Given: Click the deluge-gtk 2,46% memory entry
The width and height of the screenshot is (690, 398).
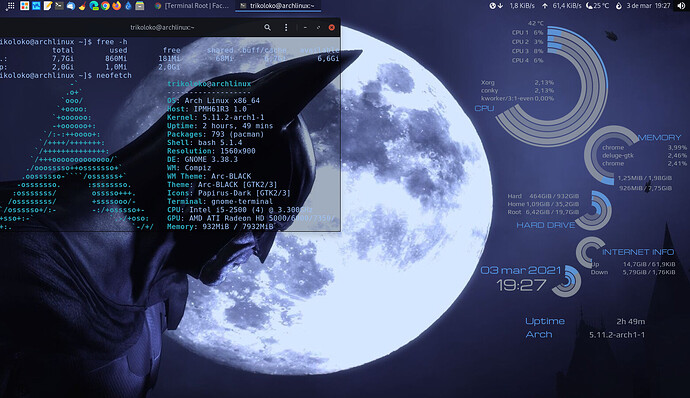Looking at the screenshot, I should [644, 155].
